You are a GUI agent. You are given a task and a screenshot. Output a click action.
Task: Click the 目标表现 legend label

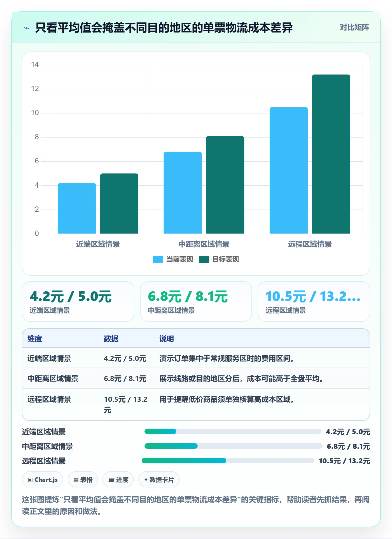(225, 259)
